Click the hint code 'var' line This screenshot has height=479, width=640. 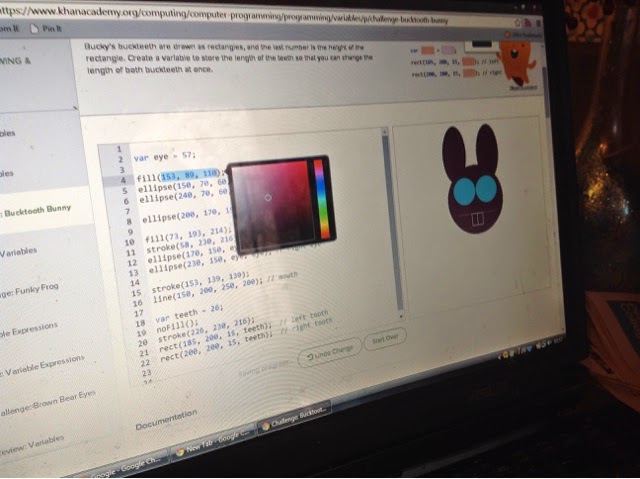433,51
